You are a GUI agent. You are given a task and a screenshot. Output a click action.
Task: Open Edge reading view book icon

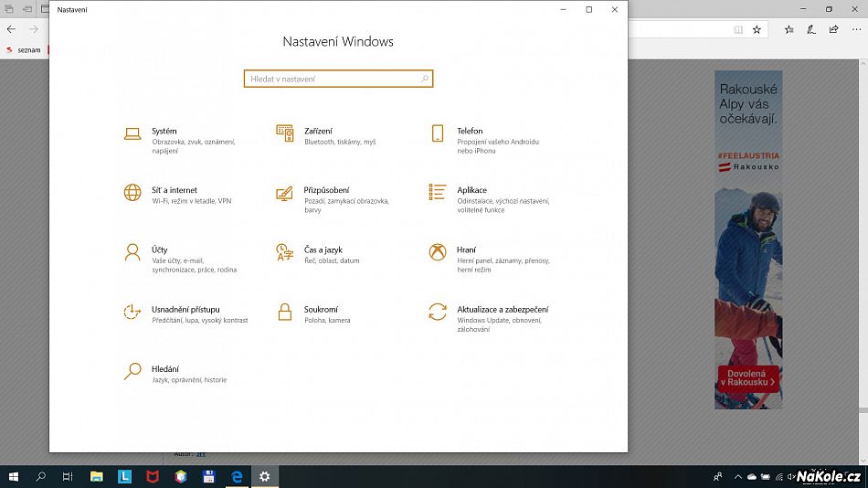[738, 29]
